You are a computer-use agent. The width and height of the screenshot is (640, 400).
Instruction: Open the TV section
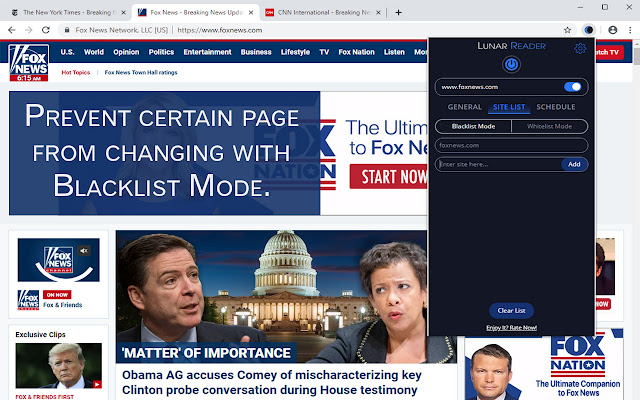pos(324,52)
